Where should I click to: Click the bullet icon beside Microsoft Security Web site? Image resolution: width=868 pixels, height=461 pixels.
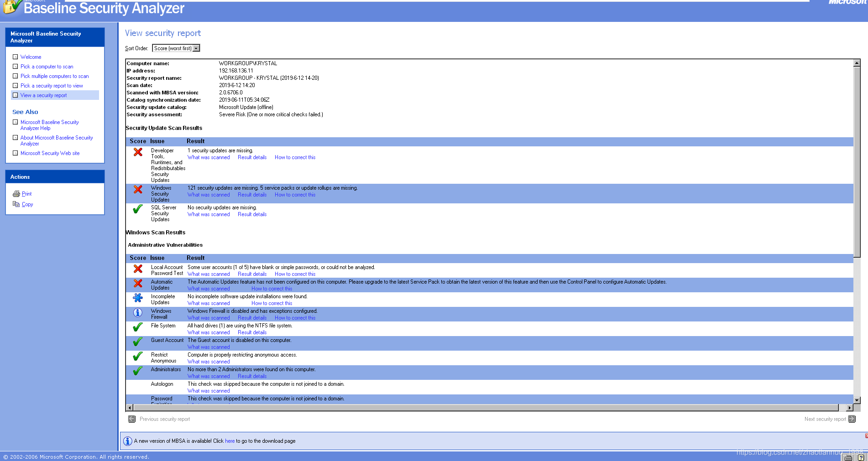(x=16, y=153)
